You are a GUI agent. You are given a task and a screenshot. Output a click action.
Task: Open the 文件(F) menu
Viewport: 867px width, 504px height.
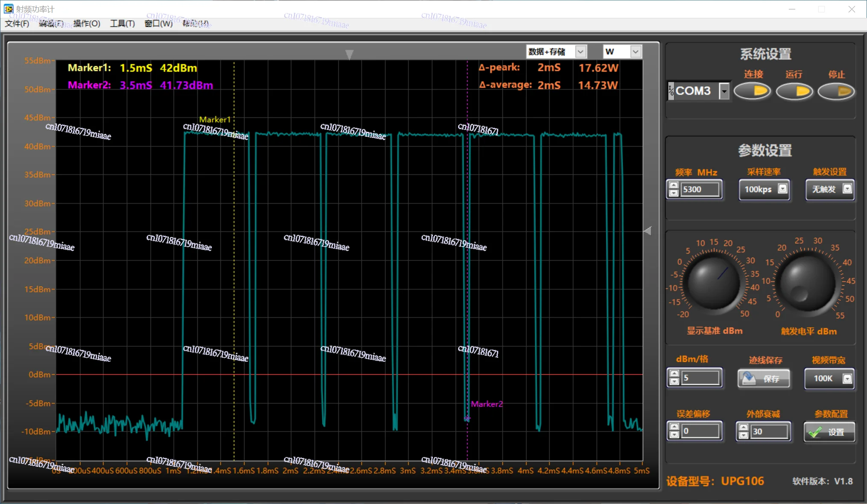17,23
